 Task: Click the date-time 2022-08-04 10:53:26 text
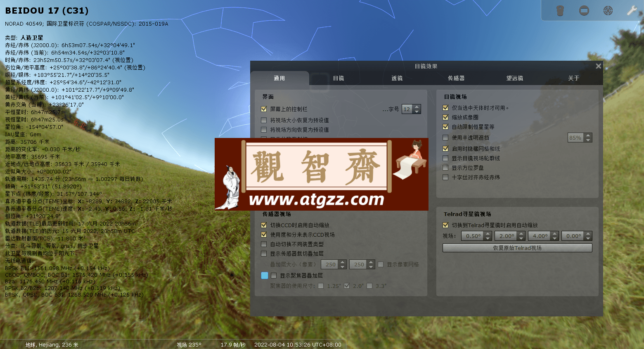298,344
